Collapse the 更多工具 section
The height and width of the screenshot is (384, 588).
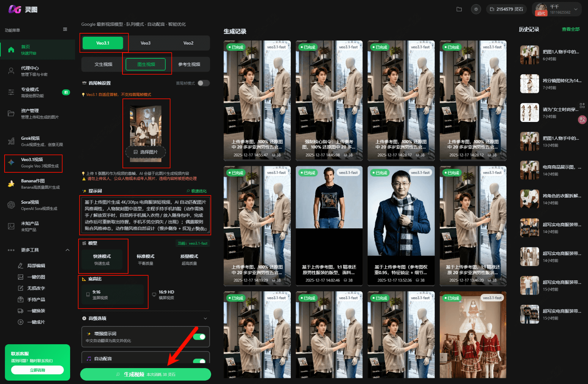coord(67,250)
